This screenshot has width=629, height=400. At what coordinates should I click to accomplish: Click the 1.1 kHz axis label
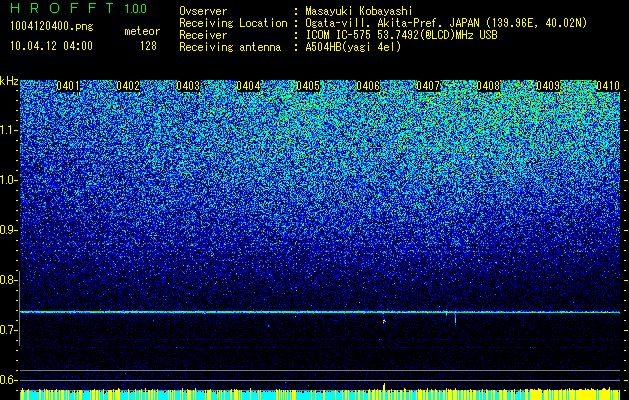click(8, 130)
